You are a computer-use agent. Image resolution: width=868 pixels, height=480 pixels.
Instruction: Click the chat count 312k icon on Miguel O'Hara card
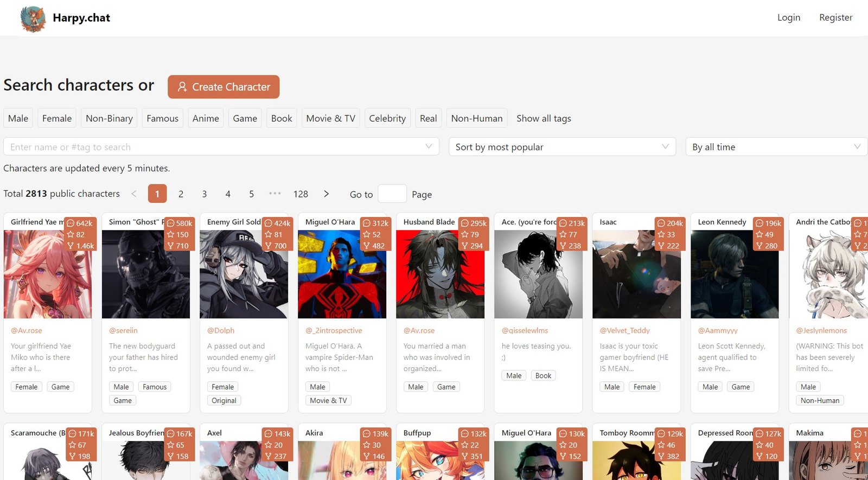(367, 223)
